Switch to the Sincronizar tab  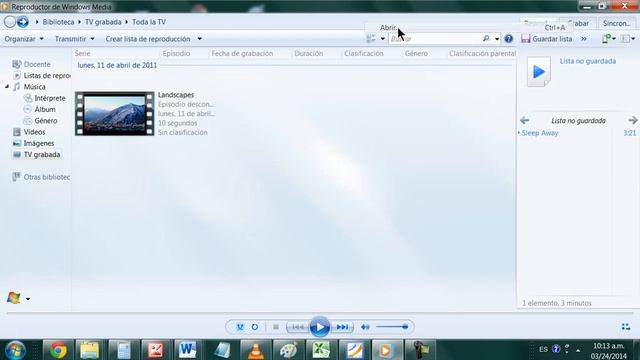pos(617,23)
